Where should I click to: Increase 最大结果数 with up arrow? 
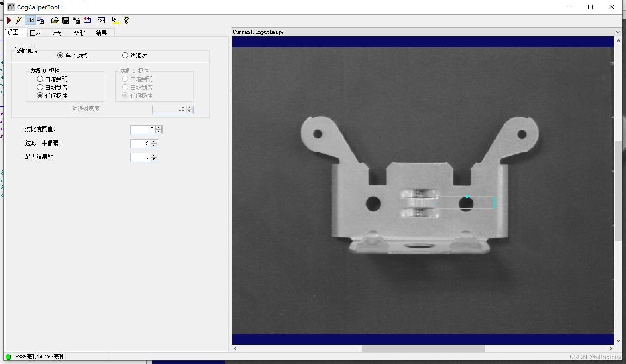click(x=154, y=156)
